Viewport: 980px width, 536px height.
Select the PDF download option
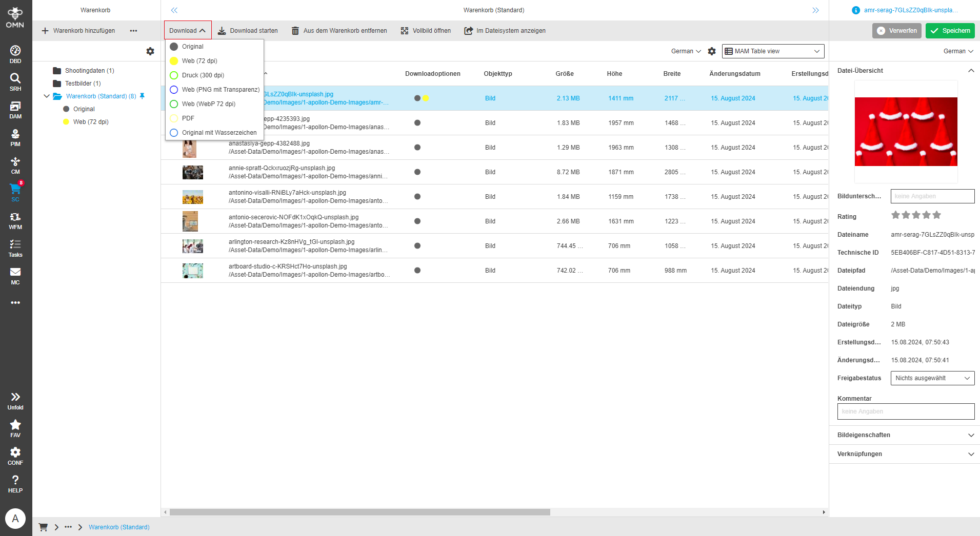click(188, 118)
